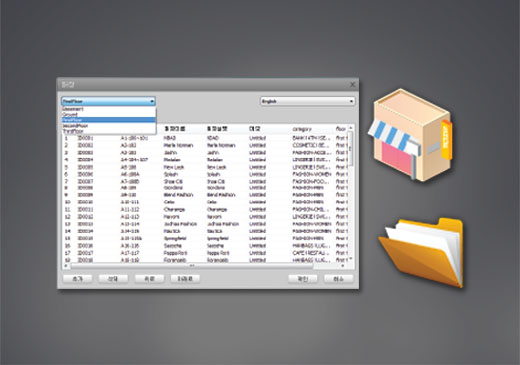The width and height of the screenshot is (520, 365).
Task: Click the 확인 (OK) button
Action: coord(303,279)
